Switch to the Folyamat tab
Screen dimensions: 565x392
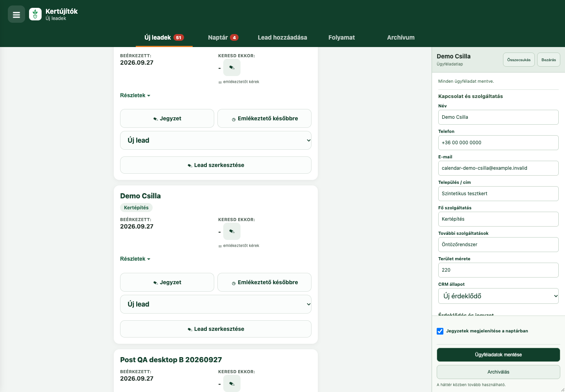coord(341,38)
